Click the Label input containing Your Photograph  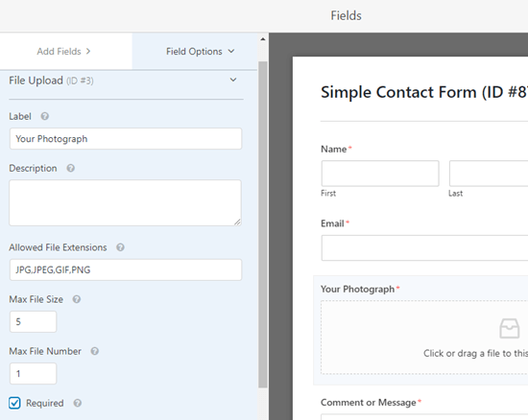pyautogui.click(x=126, y=138)
